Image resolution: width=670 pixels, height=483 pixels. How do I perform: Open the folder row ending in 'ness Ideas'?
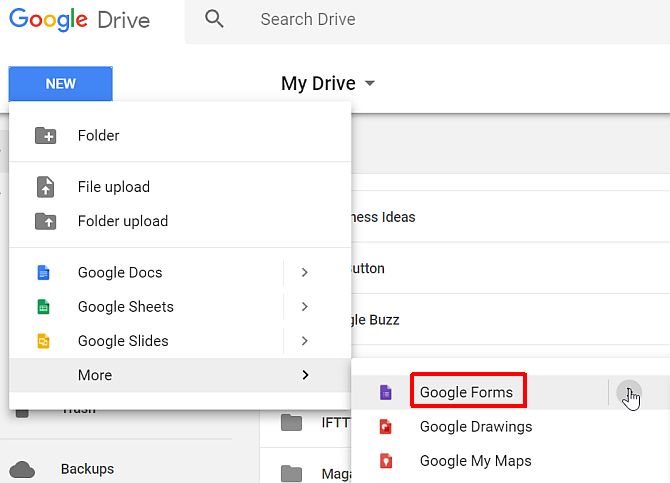click(x=511, y=217)
